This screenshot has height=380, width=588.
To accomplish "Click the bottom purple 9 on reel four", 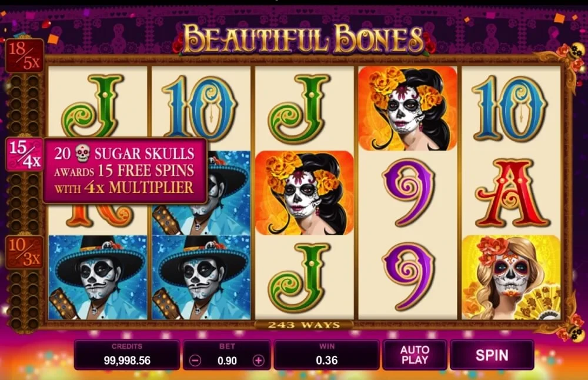I will coord(407,278).
